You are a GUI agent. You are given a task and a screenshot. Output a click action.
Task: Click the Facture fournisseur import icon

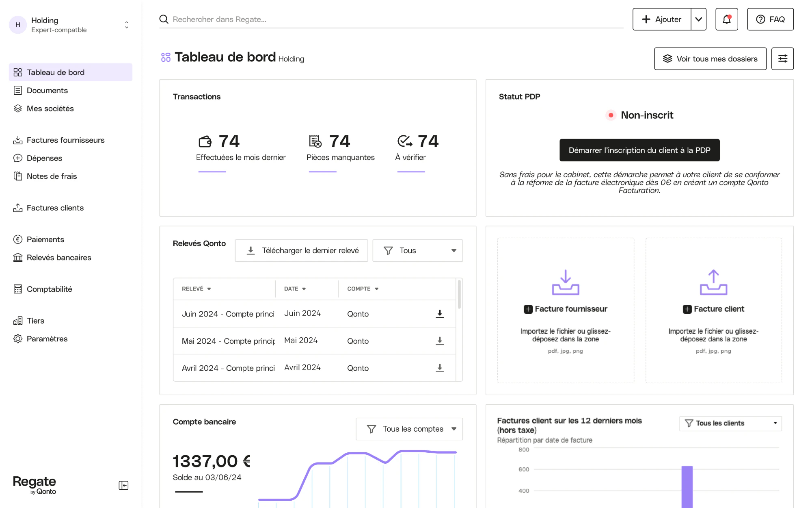coord(566,282)
